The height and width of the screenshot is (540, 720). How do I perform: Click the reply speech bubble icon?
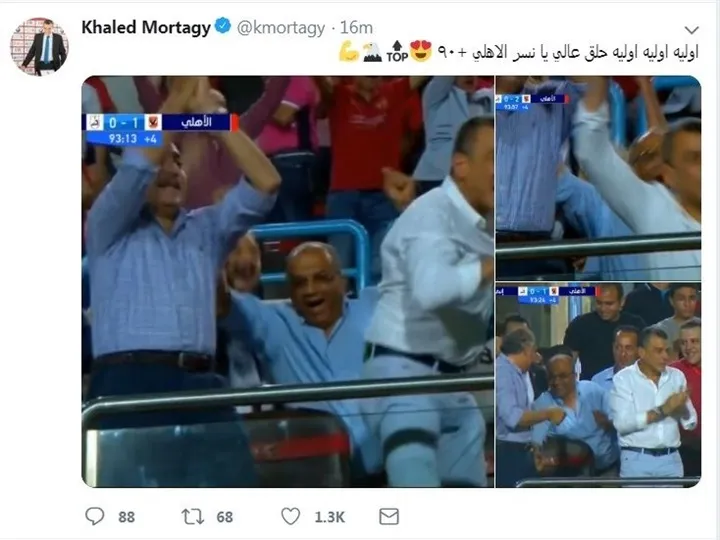click(95, 516)
